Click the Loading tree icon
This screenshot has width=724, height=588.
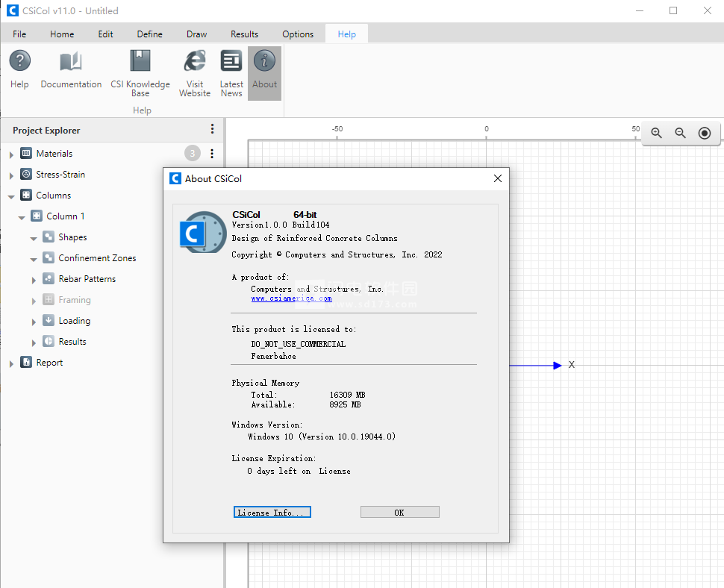(49, 320)
